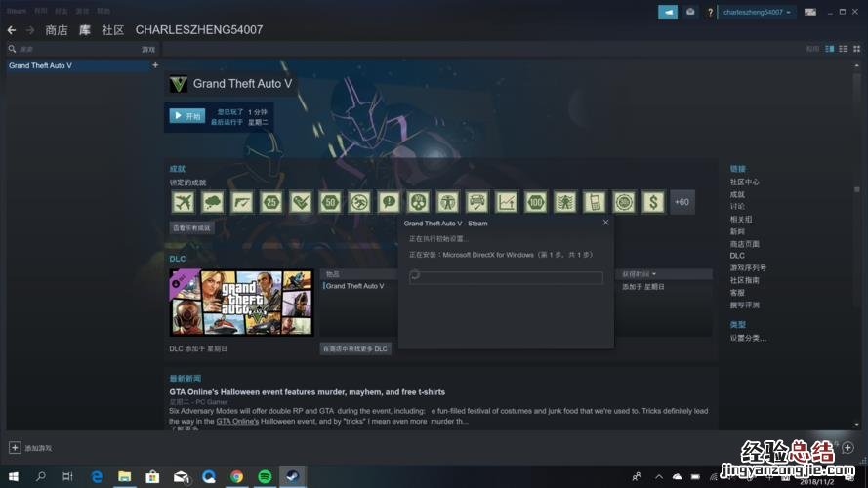868x488 pixels.
Task: Open the inbox envelope icon
Action: tap(690, 12)
